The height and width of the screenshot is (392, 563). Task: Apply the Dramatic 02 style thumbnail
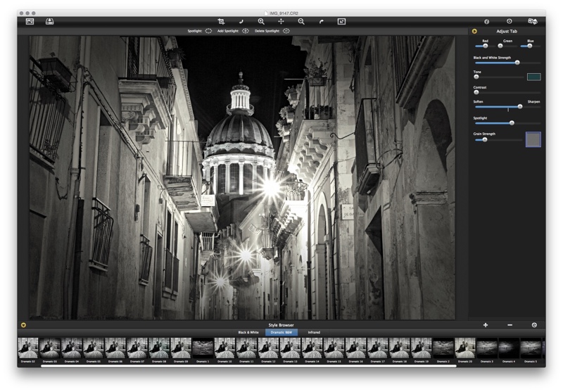(28, 348)
